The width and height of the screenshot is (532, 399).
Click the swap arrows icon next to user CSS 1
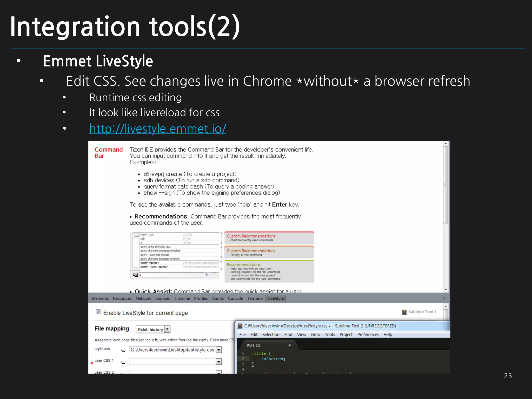coord(123,363)
